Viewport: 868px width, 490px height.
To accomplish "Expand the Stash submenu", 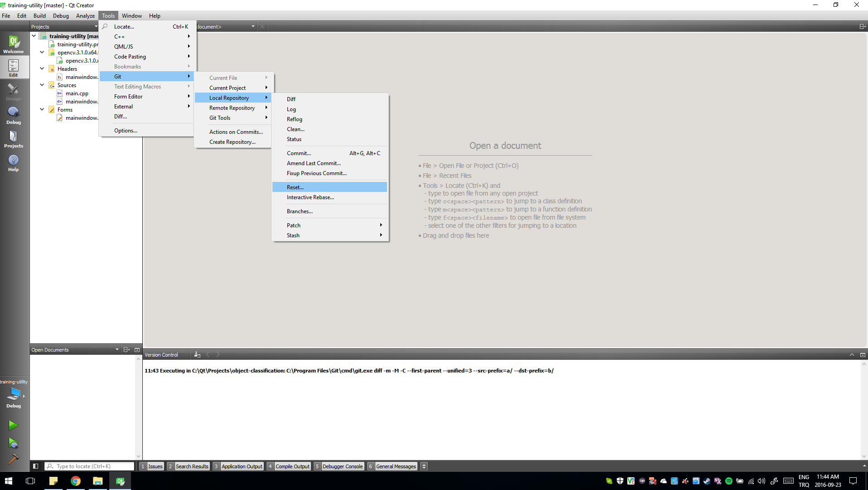I will click(x=330, y=235).
